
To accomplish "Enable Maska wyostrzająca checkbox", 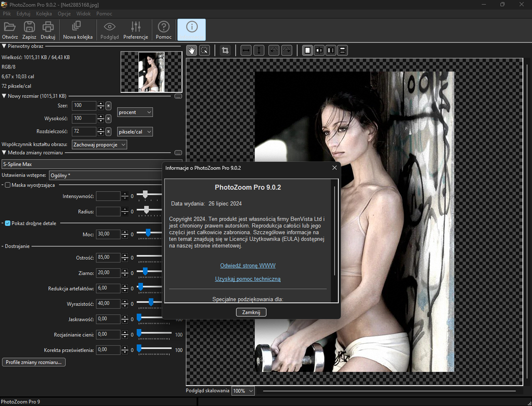I will click(8, 185).
